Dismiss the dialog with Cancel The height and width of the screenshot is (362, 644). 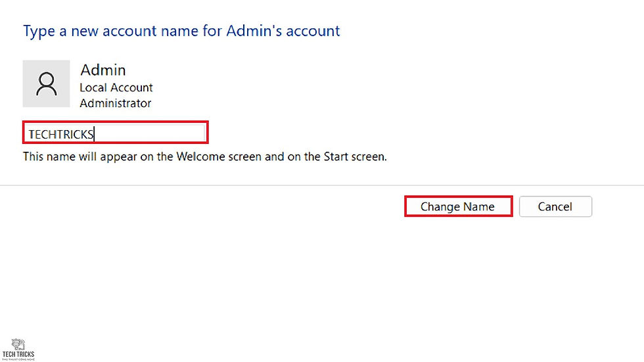tap(555, 206)
